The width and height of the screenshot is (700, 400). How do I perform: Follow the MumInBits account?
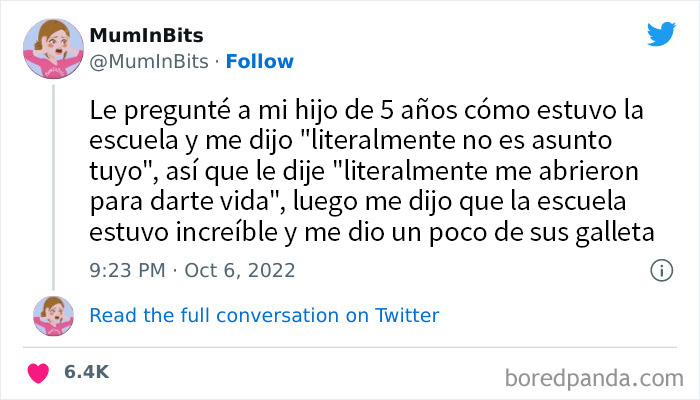[x=259, y=61]
